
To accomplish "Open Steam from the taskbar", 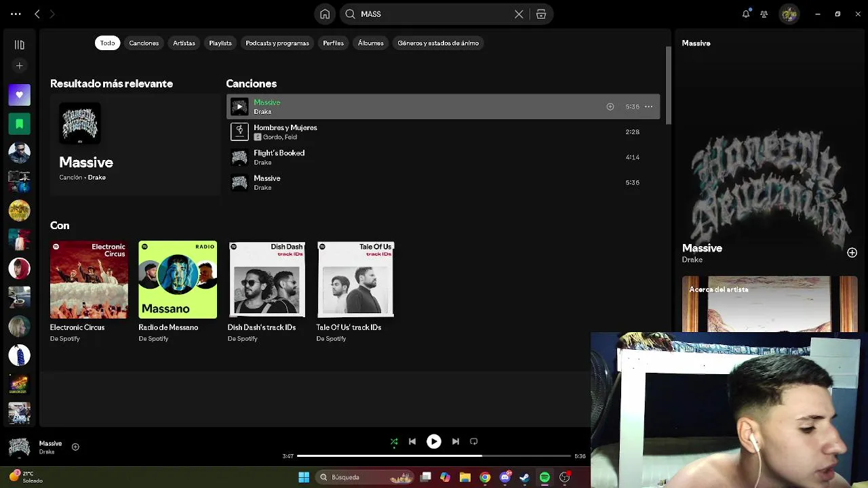I will click(524, 477).
